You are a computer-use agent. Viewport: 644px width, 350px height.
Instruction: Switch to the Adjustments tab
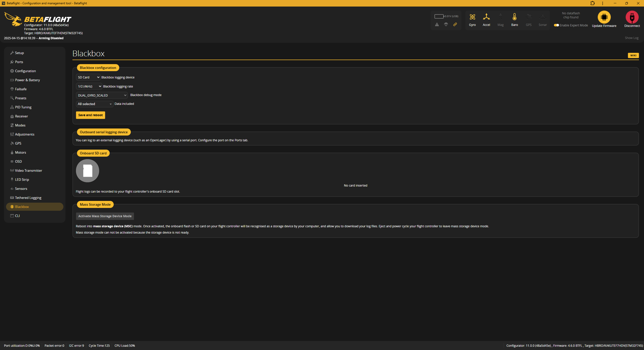coord(35,134)
